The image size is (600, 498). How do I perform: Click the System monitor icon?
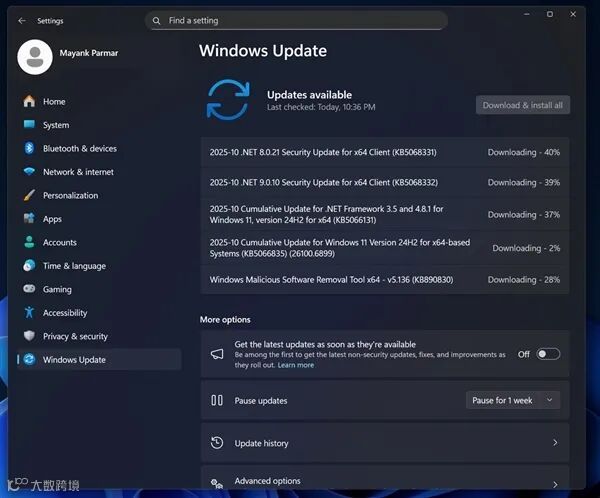(x=29, y=125)
